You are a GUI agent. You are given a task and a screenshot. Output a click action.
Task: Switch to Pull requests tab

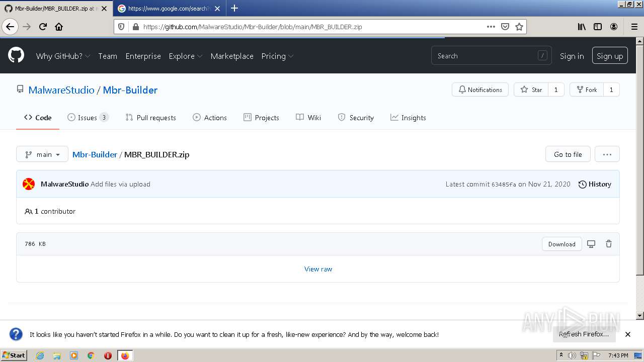click(151, 118)
